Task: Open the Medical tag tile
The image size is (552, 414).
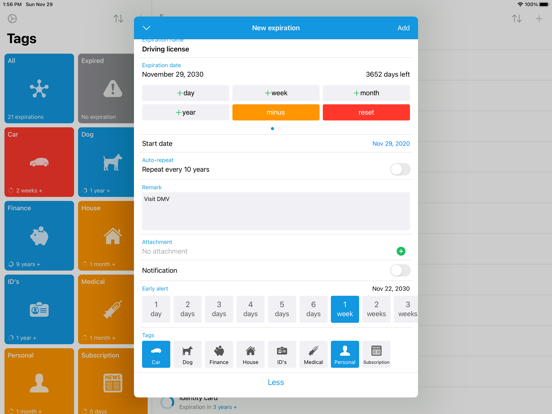Action: (106, 309)
